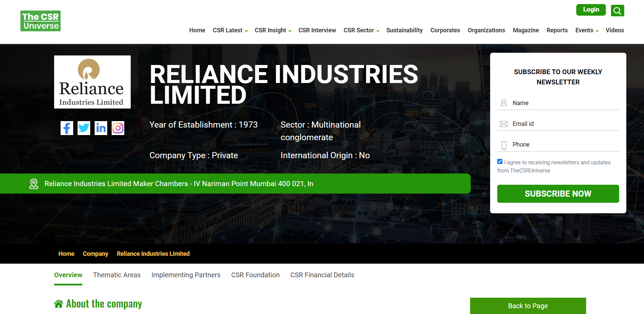
Task: Open the search magnifier icon
Action: click(617, 11)
